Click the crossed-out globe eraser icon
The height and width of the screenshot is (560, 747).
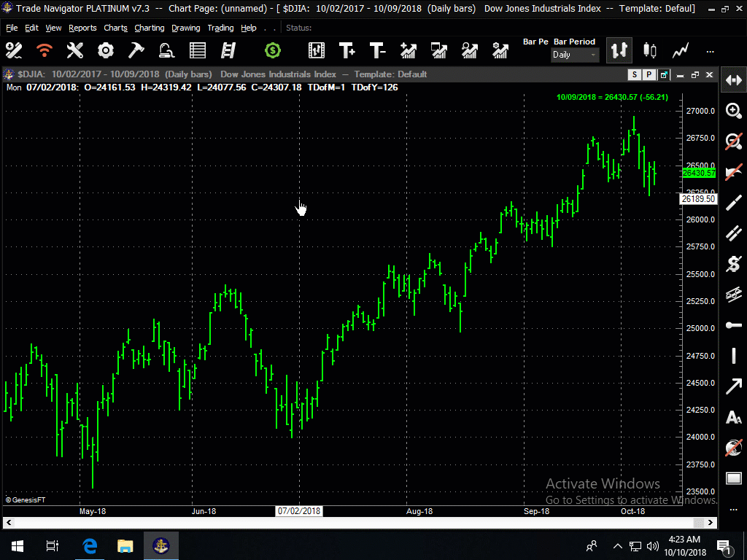(734, 448)
